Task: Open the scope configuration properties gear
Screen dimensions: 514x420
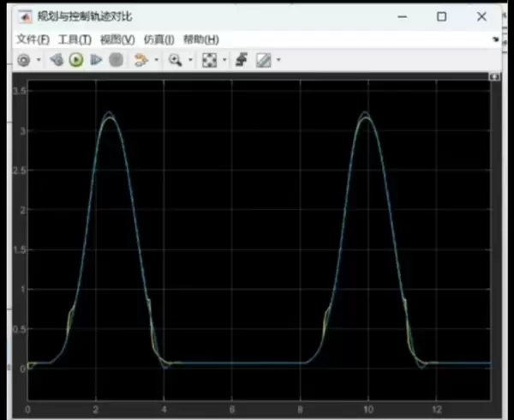Action: coord(23,60)
